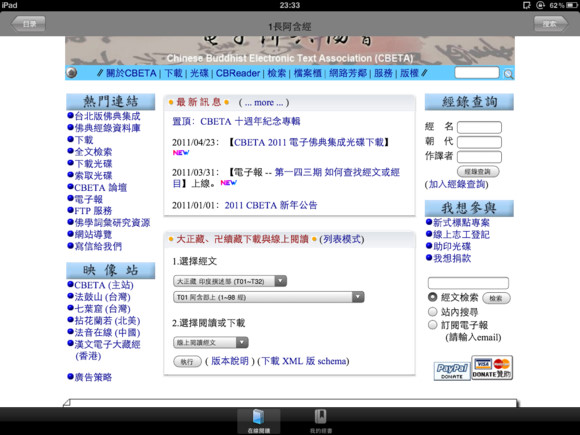Open 佛學詞彙研究資源 link

[x=112, y=223]
